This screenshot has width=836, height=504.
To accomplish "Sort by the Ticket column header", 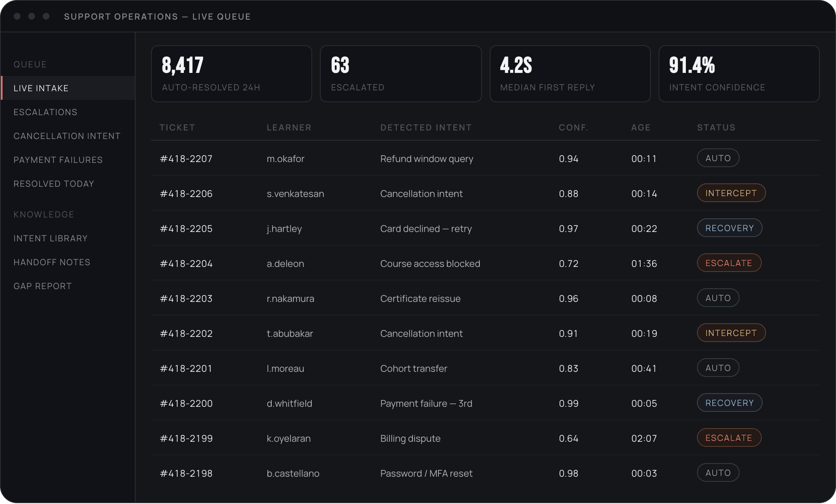I will pyautogui.click(x=177, y=127).
